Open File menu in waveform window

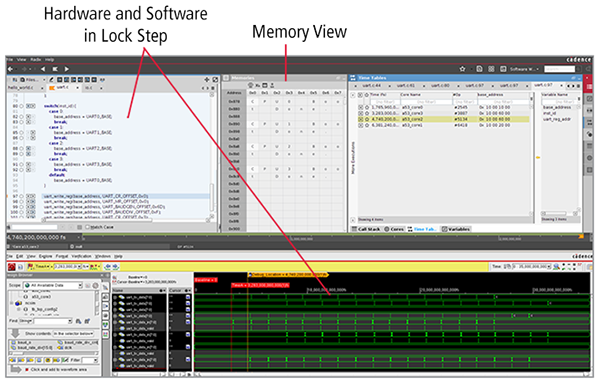(x=9, y=256)
